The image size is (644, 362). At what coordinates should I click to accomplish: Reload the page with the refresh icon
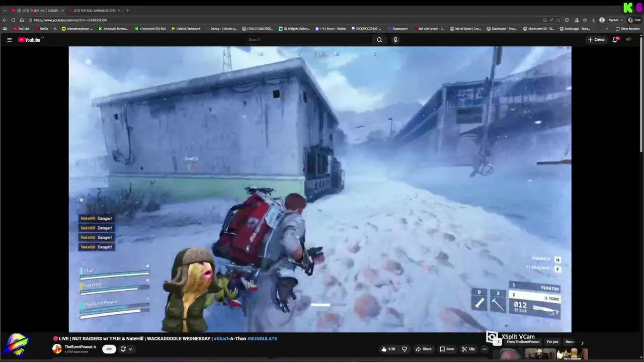pos(14,20)
